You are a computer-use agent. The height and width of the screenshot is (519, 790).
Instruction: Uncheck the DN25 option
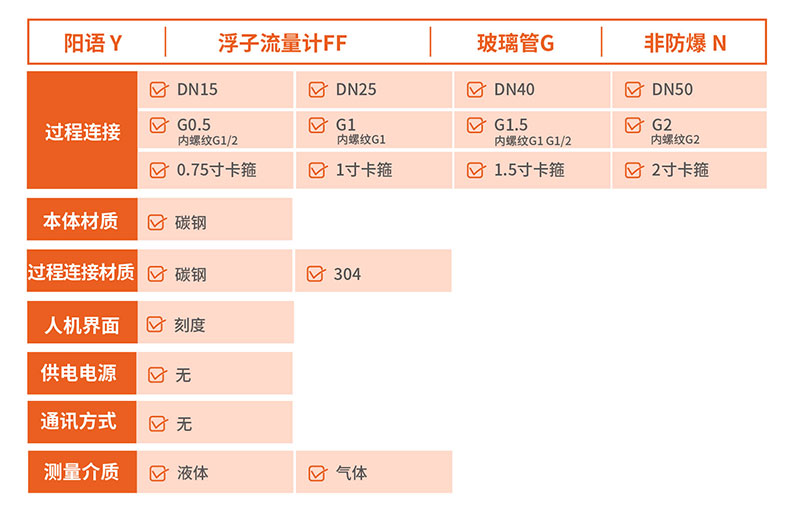coord(317,90)
